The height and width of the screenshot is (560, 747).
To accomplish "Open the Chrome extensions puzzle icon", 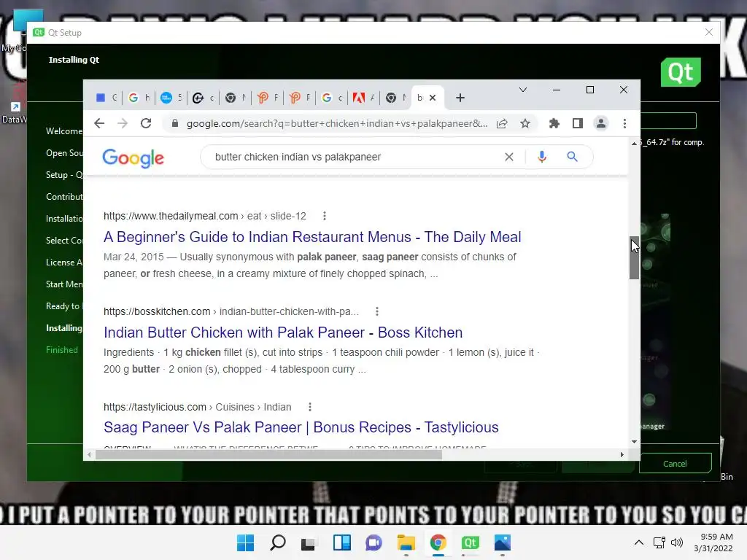I will click(x=554, y=123).
